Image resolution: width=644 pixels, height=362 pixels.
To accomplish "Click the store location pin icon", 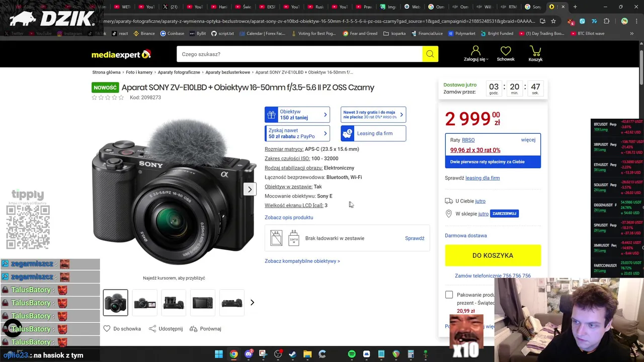I will coord(449,214).
